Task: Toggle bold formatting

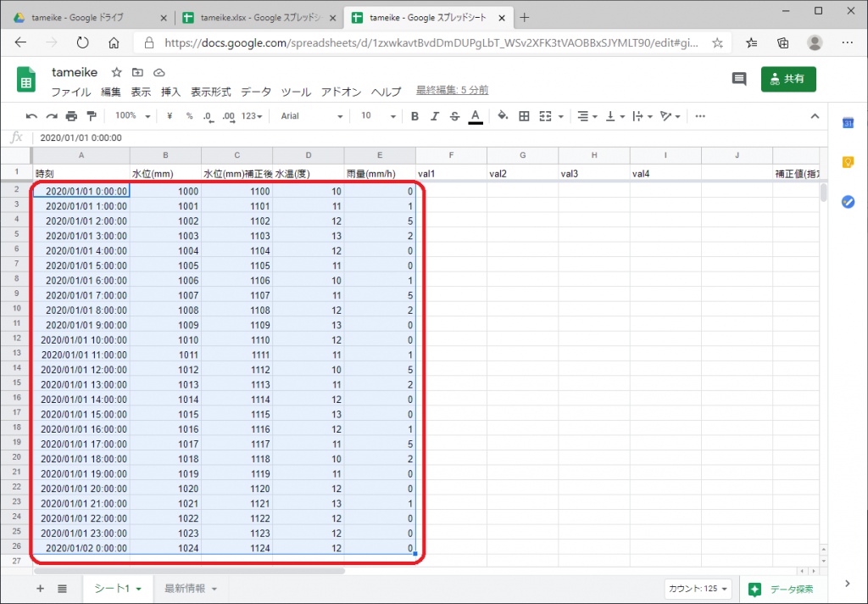Action: [415, 116]
